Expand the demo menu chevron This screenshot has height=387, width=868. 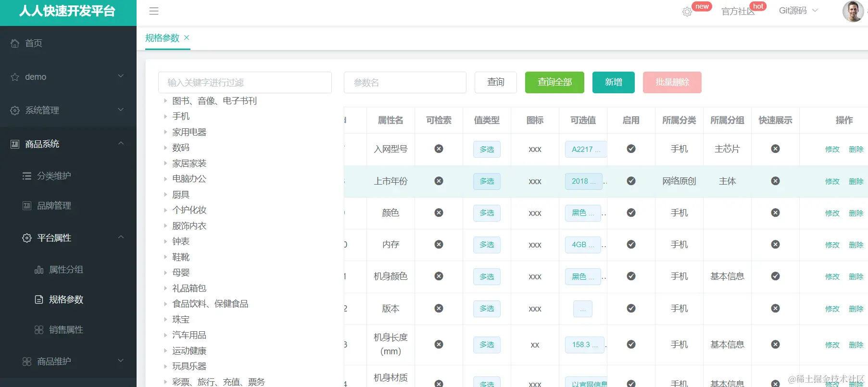[121, 76]
